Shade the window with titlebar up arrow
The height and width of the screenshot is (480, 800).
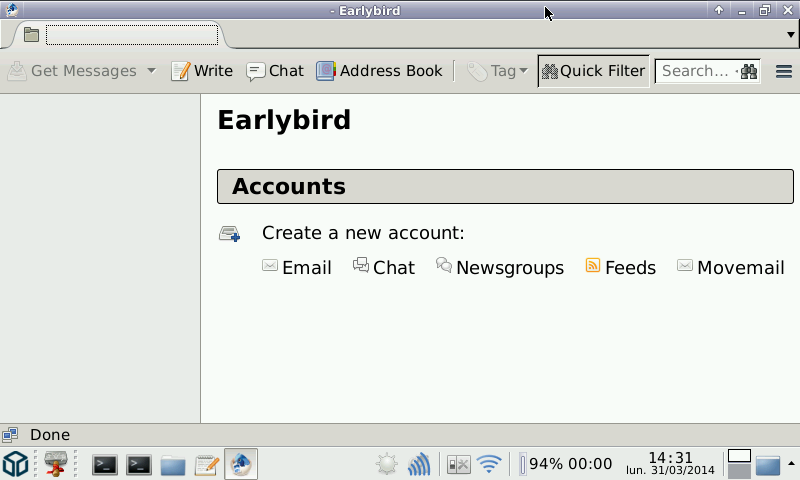719,10
